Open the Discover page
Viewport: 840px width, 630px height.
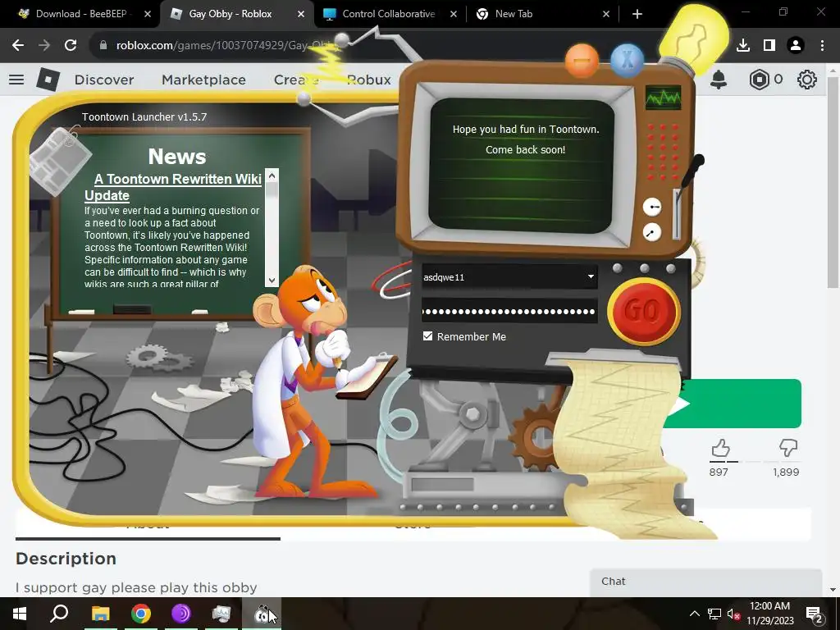click(x=104, y=80)
